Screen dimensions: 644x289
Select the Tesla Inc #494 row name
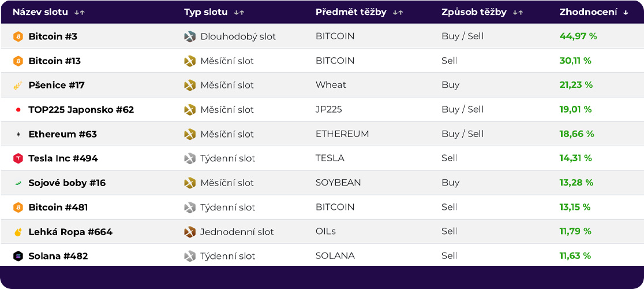(63, 159)
